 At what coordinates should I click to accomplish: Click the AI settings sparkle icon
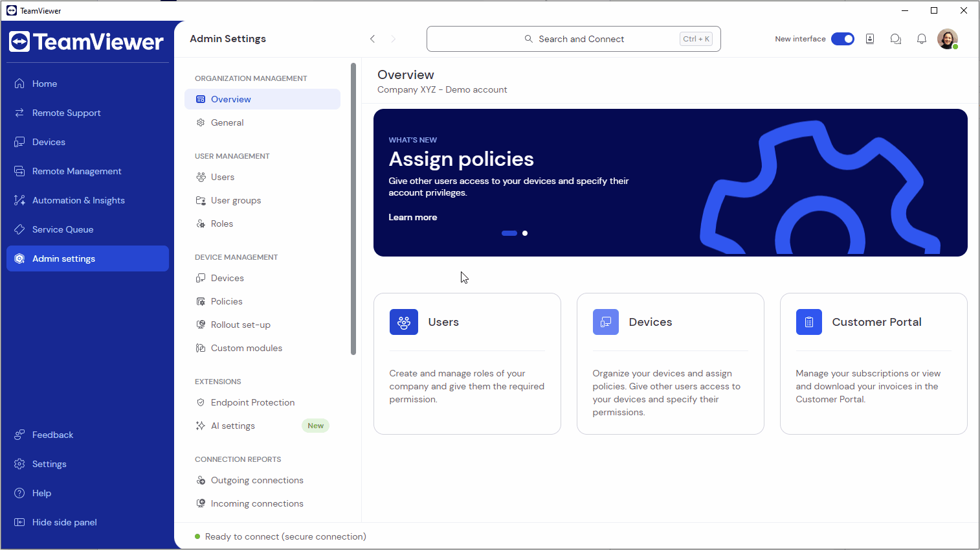pyautogui.click(x=201, y=426)
